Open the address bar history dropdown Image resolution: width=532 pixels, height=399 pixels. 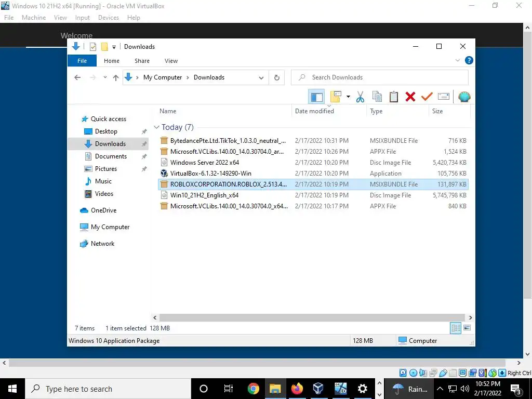pos(261,78)
